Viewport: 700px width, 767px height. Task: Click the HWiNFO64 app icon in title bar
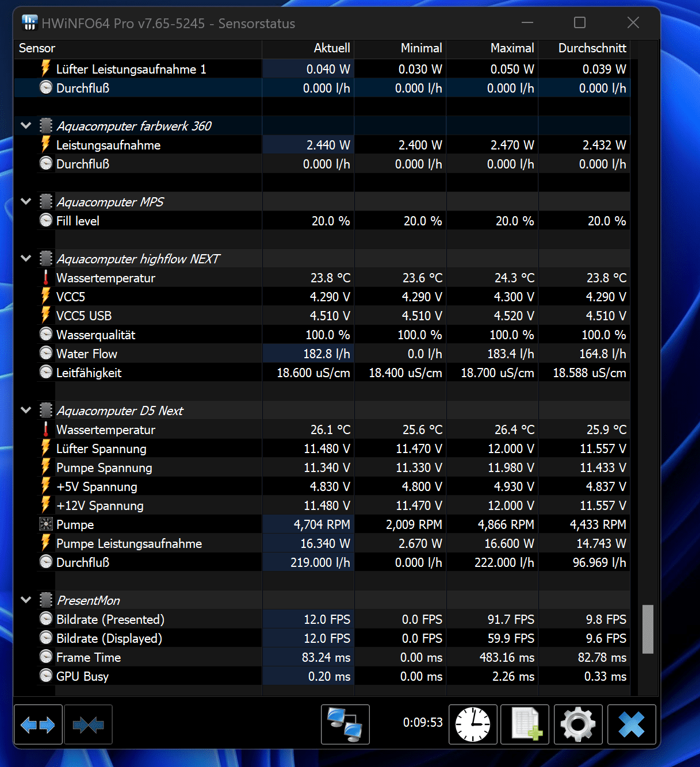point(29,23)
